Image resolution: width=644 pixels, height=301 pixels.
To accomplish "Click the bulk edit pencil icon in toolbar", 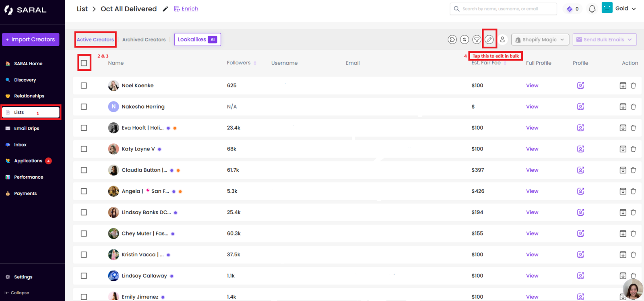I will tap(489, 39).
